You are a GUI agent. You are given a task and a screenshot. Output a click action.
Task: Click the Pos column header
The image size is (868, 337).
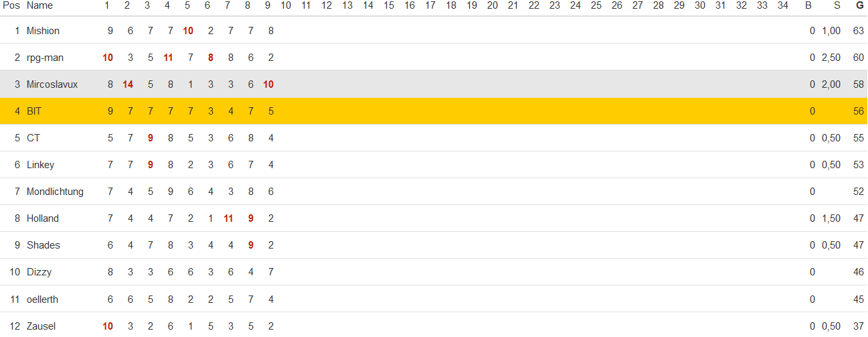click(x=11, y=6)
